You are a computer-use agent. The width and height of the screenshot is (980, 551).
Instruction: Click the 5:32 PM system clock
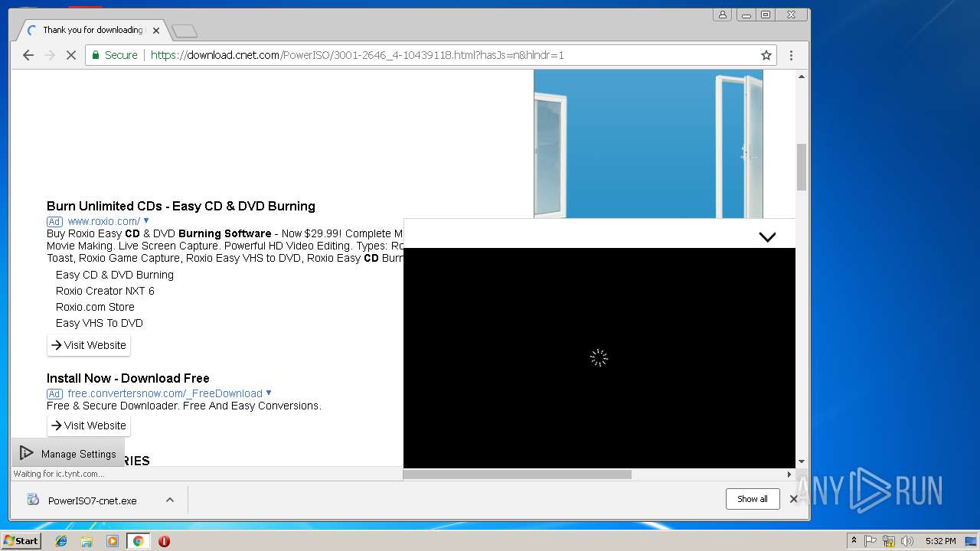tap(940, 541)
